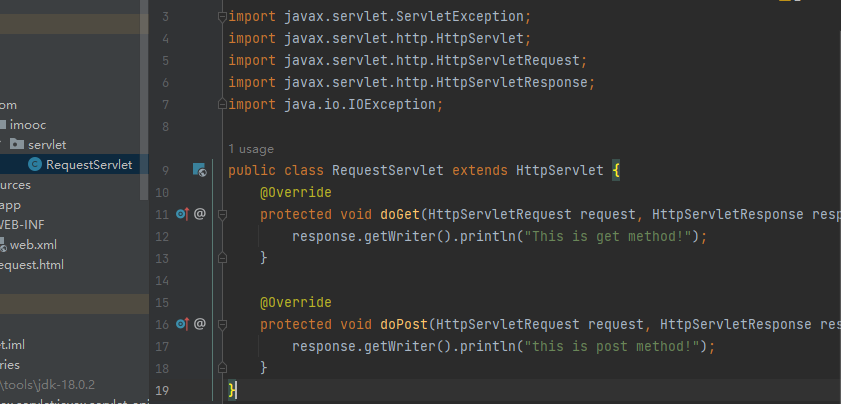
Task: Click the @ annotation gutter marker on line 16
Action: [x=199, y=324]
